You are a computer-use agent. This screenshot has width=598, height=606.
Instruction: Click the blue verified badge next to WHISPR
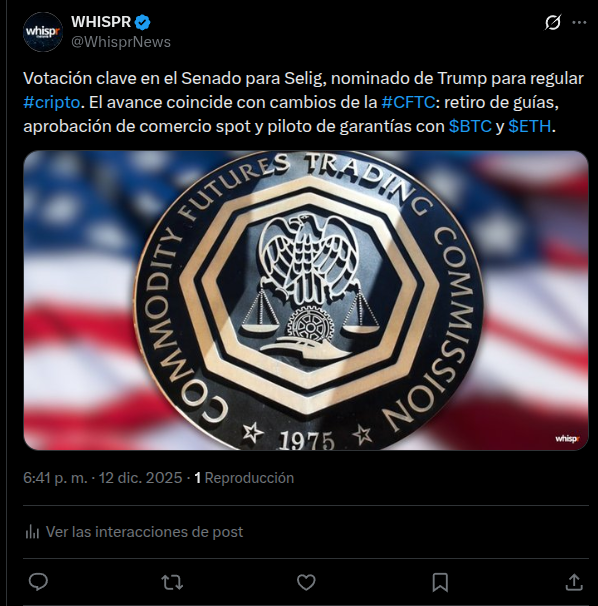[143, 22]
